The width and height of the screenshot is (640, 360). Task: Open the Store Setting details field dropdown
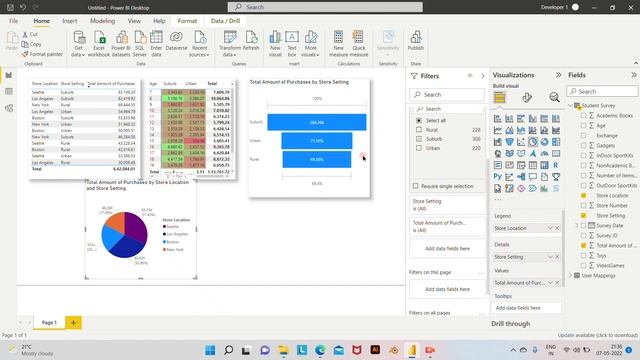tap(550, 257)
